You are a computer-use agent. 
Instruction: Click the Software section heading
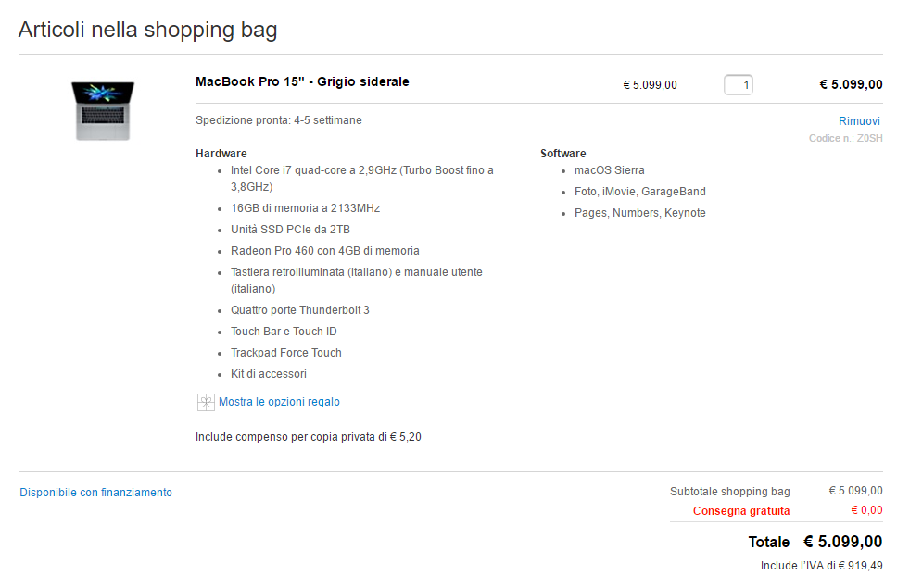[x=562, y=154]
